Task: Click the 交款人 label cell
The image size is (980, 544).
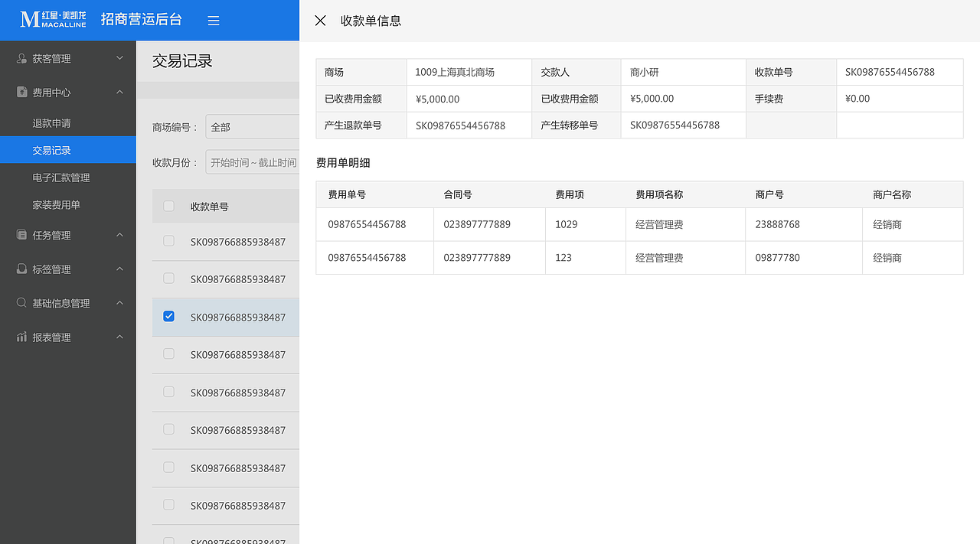Action: pos(577,72)
